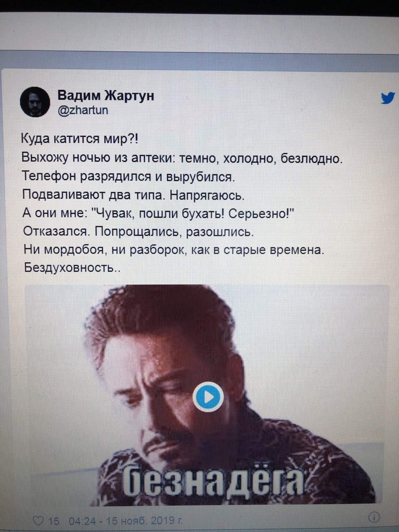Click the line Телефон разрядился и вырубился
This screenshot has width=399, height=532.
pyautogui.click(x=128, y=177)
